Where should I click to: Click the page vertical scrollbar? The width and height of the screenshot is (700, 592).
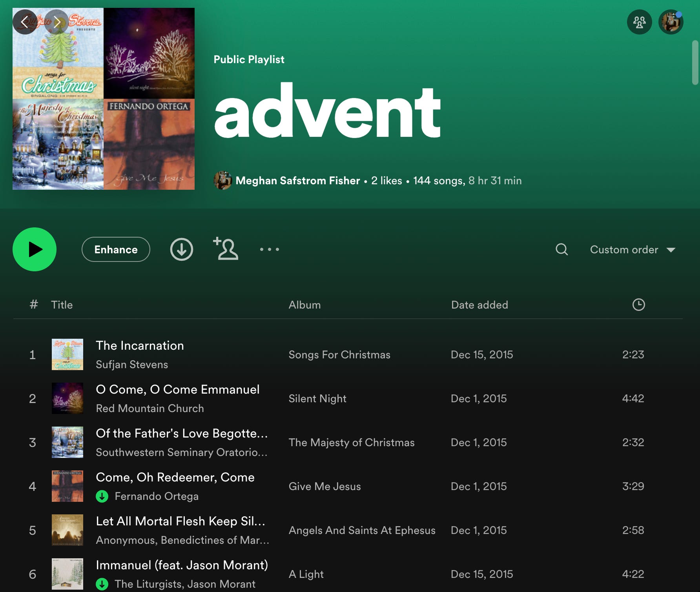[x=695, y=63]
